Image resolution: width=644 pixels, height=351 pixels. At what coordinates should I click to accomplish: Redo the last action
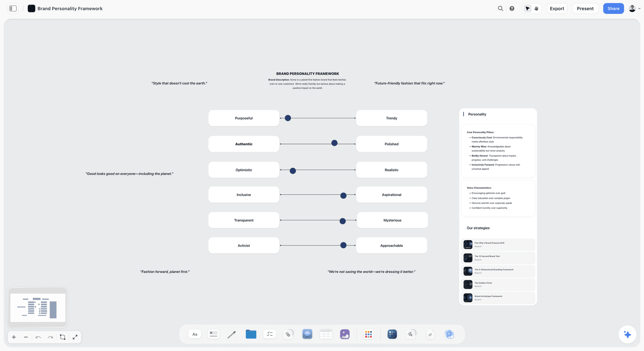tap(50, 337)
